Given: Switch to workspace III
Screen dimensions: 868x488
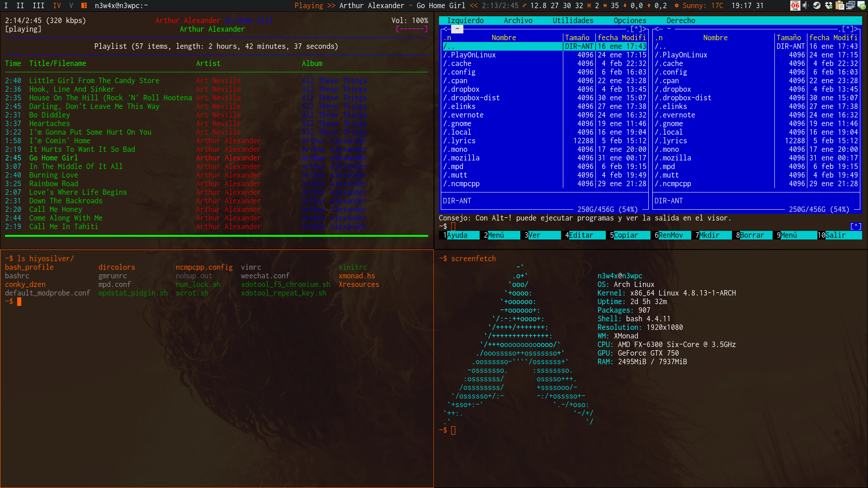Looking at the screenshot, I should pos(38,5).
